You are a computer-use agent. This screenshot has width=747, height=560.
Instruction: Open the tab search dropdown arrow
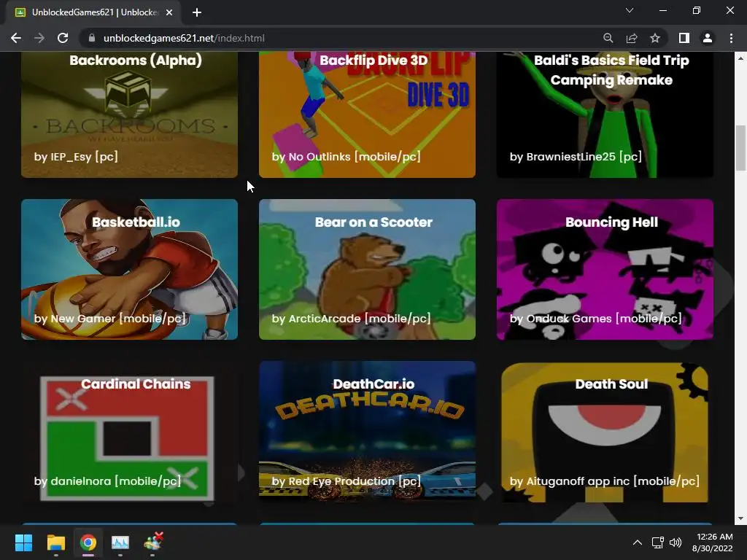pos(630,10)
